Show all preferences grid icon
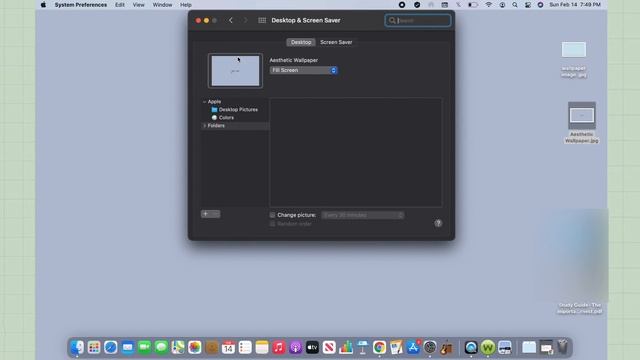 (x=262, y=20)
